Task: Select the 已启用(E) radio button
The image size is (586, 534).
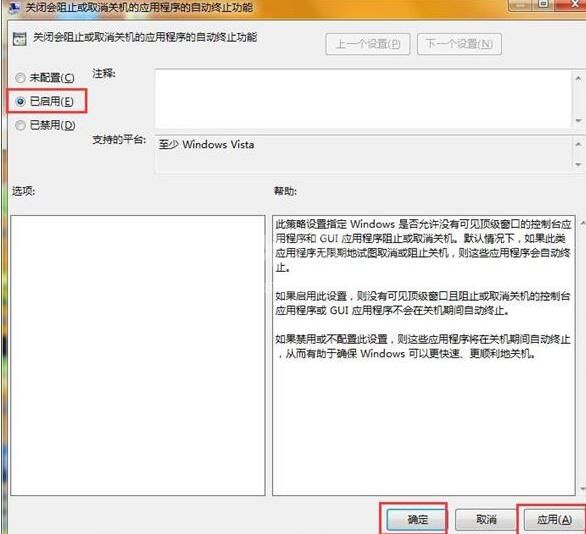Action: [x=20, y=101]
